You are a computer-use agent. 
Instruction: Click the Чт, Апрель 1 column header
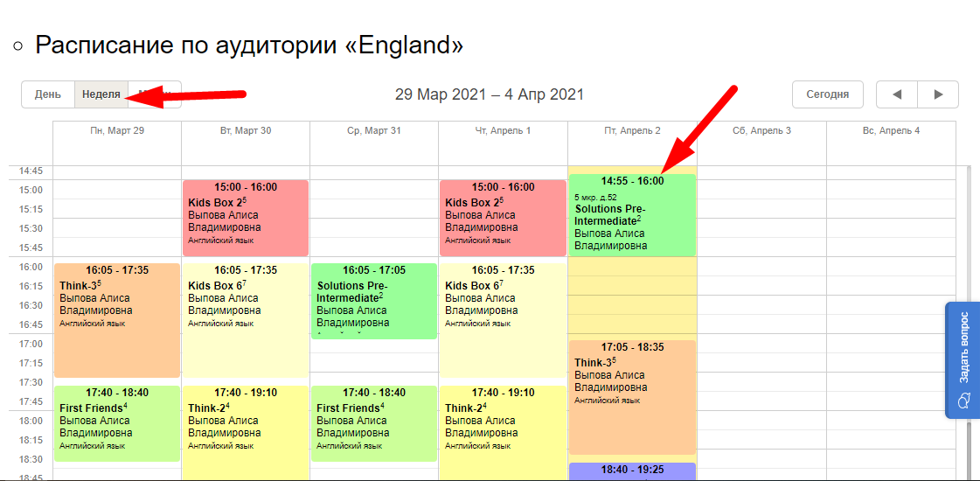[x=503, y=130]
